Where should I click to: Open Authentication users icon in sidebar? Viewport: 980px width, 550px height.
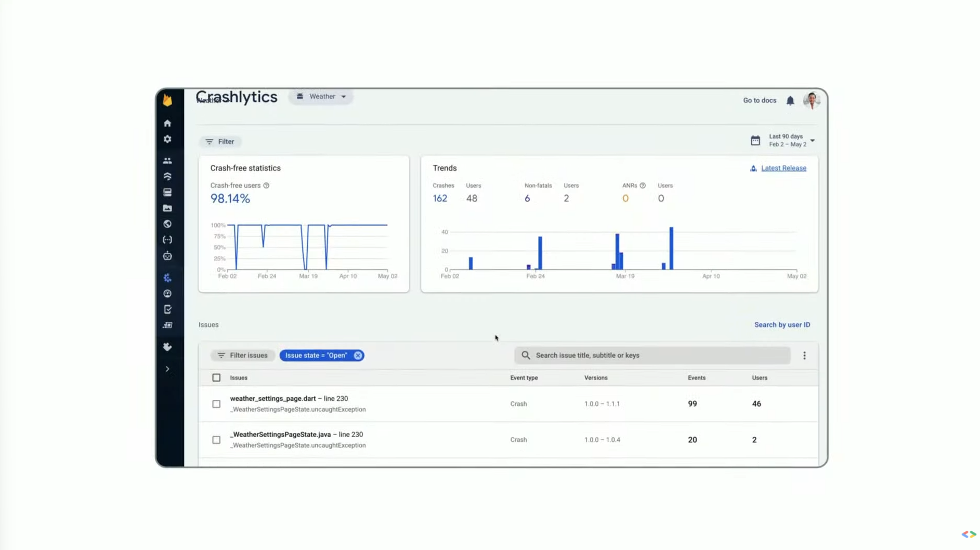167,161
